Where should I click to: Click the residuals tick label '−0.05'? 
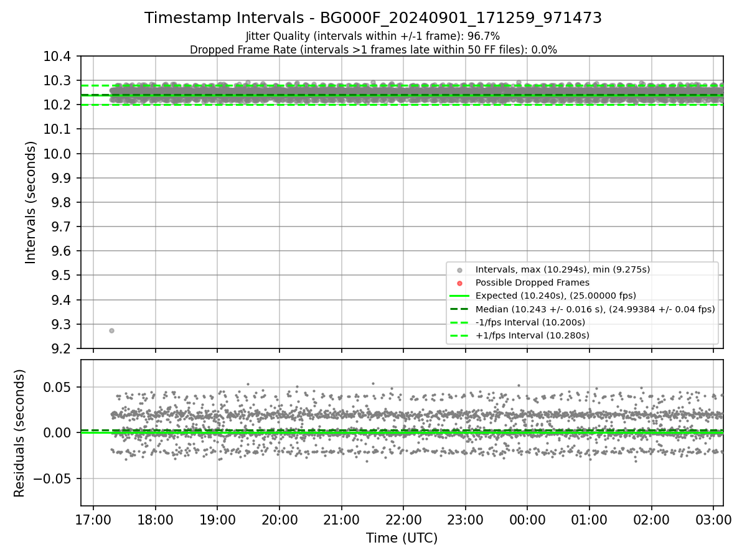click(x=53, y=478)
